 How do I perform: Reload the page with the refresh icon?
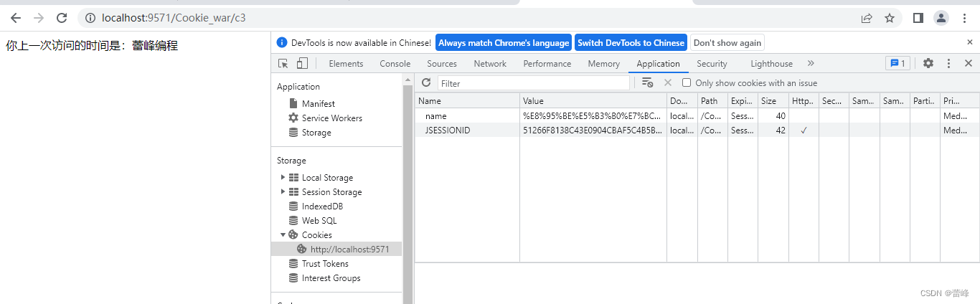[62, 18]
